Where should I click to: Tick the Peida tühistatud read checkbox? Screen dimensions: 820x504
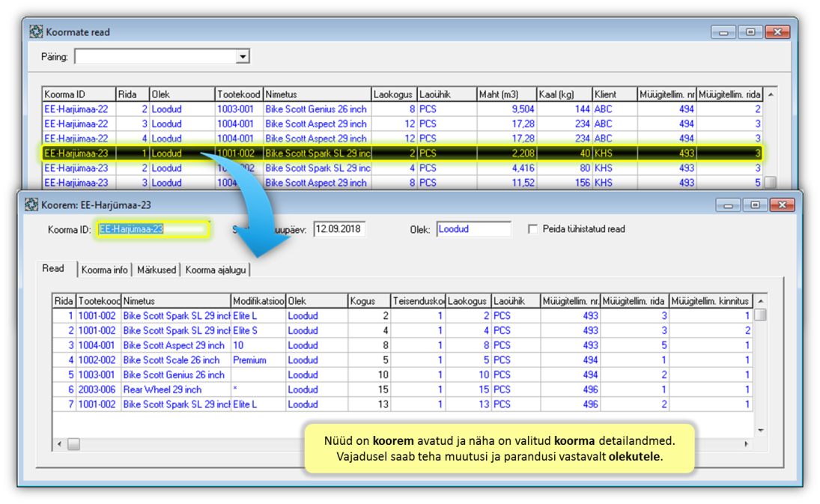(x=532, y=229)
